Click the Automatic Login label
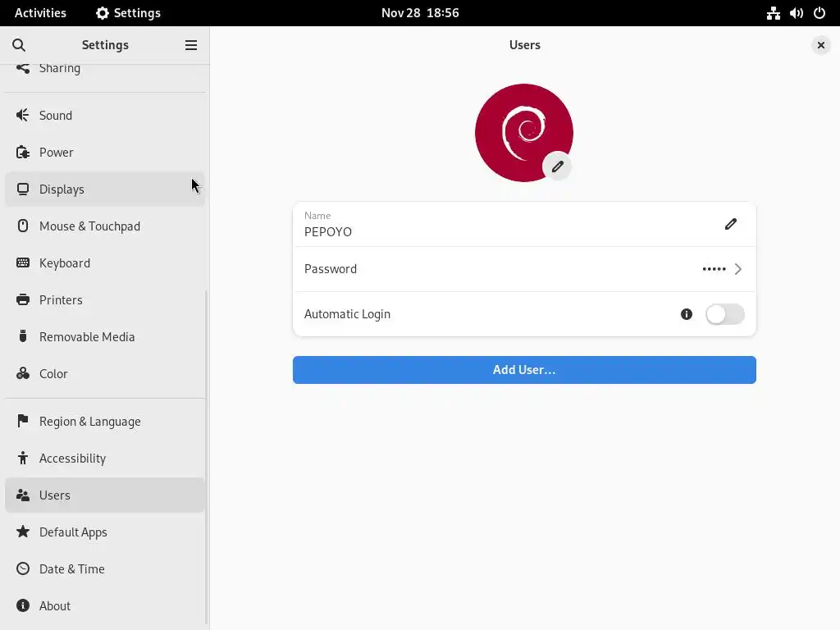 tap(347, 314)
